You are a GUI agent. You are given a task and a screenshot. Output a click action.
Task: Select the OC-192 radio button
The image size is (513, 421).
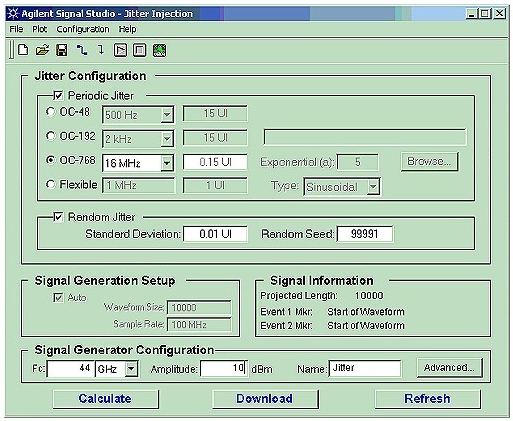pos(50,136)
